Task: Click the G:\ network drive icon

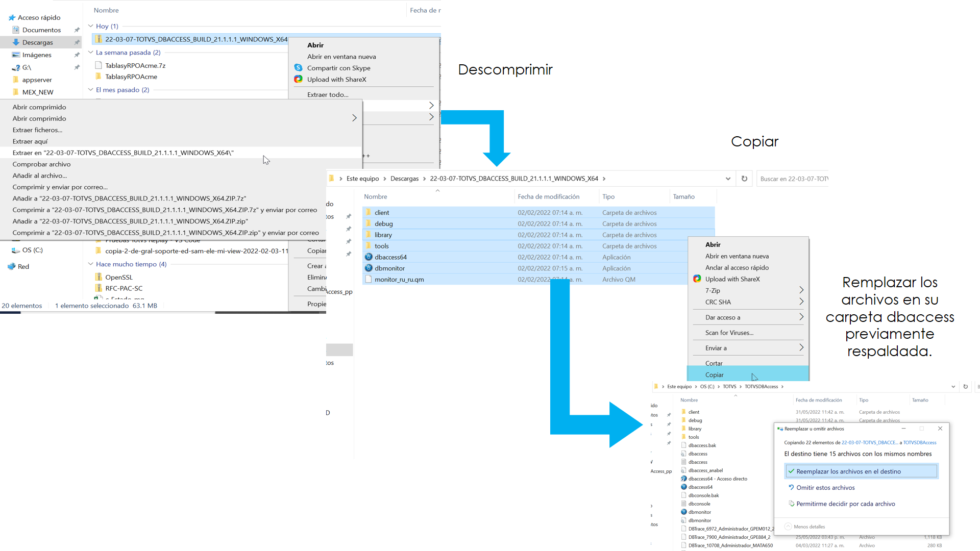Action: coord(16,67)
